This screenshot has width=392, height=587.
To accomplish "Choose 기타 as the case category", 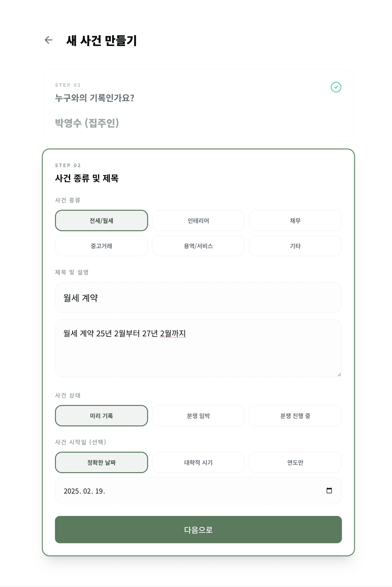I will [x=295, y=246].
